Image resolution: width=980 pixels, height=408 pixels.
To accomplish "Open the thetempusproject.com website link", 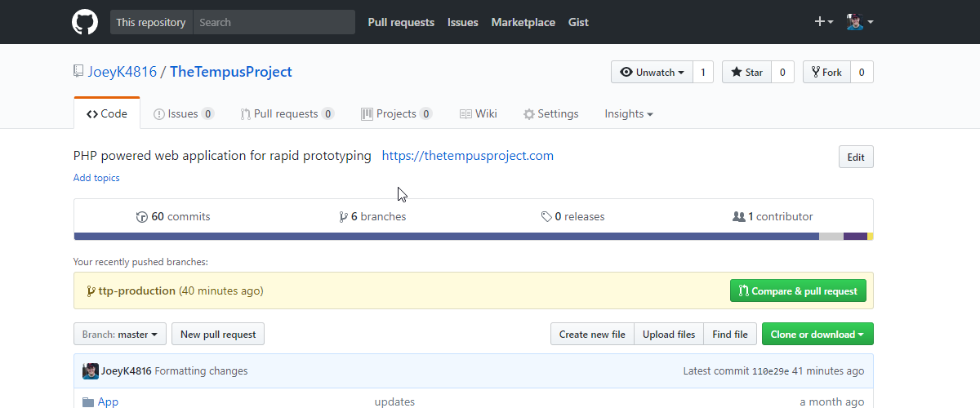I will tap(468, 155).
